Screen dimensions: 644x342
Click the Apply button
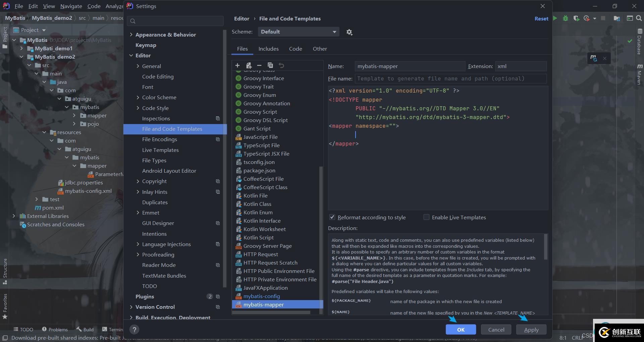click(x=531, y=330)
